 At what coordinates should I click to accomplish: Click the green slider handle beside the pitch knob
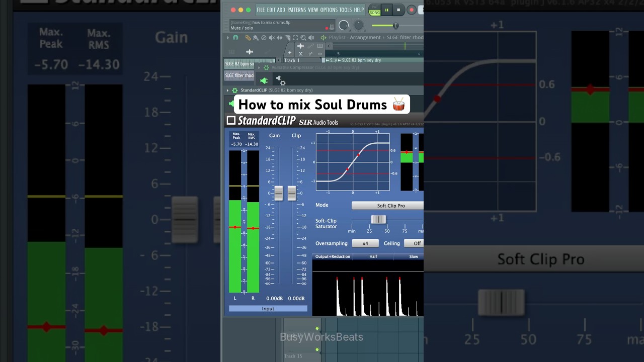[x=395, y=25]
